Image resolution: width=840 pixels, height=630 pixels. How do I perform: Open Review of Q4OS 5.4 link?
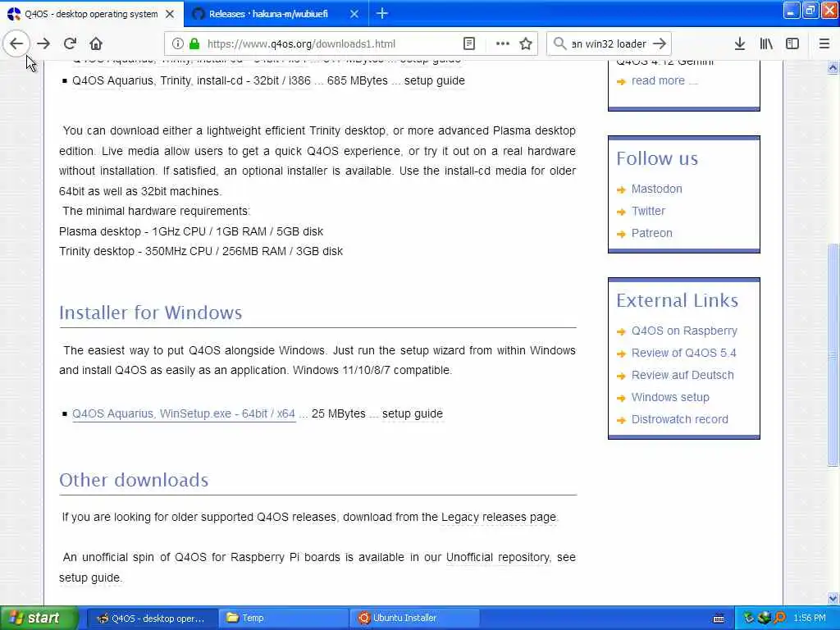point(683,353)
